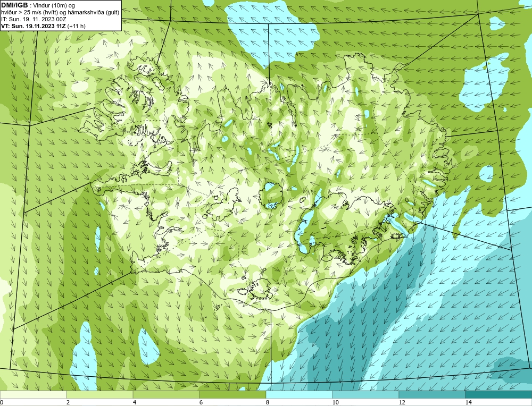Click the legend value label '10'

tap(336, 402)
